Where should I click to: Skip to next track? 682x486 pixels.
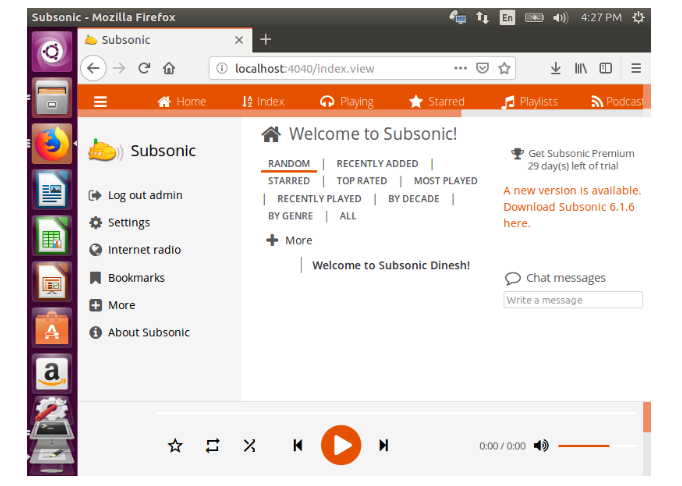pyautogui.click(x=383, y=446)
